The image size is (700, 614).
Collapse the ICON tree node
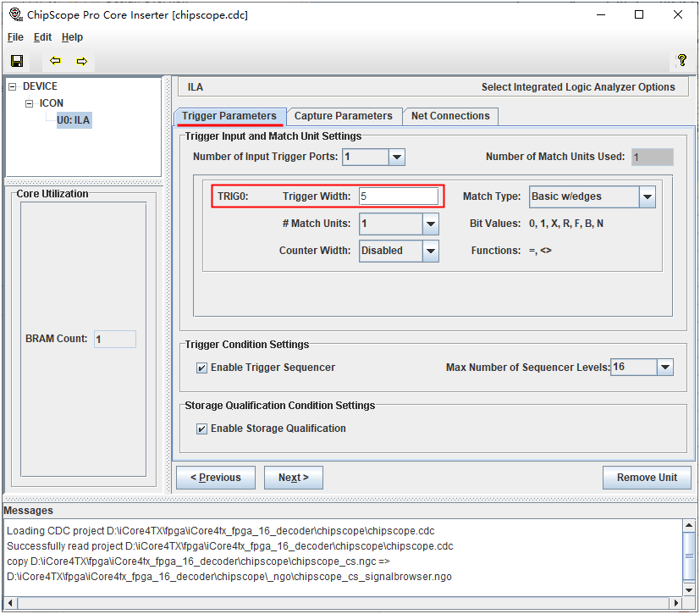pyautogui.click(x=30, y=103)
